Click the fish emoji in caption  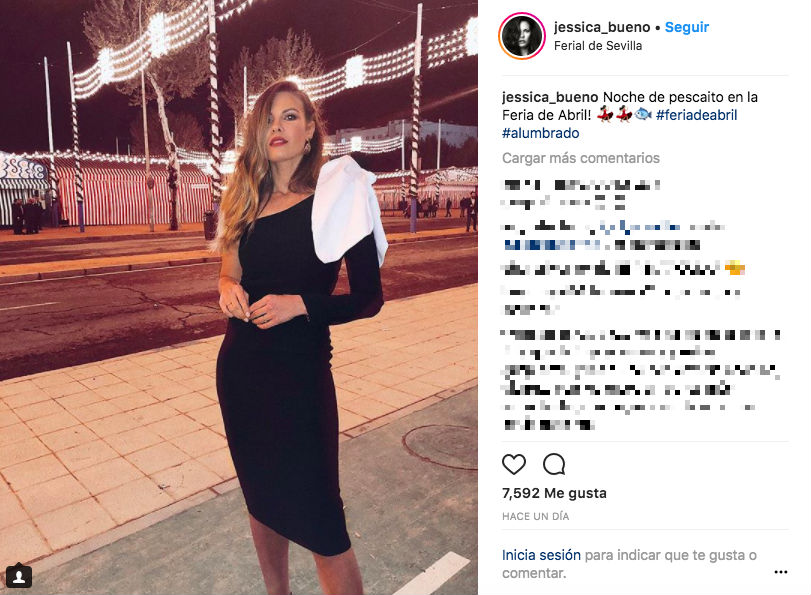coord(643,114)
